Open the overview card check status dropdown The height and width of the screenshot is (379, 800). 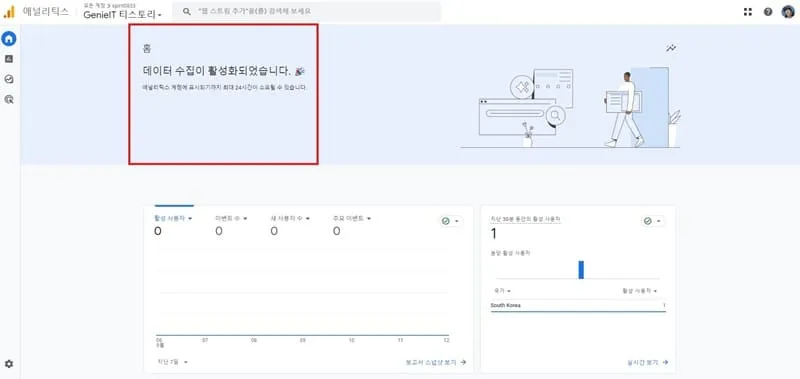[x=451, y=221]
